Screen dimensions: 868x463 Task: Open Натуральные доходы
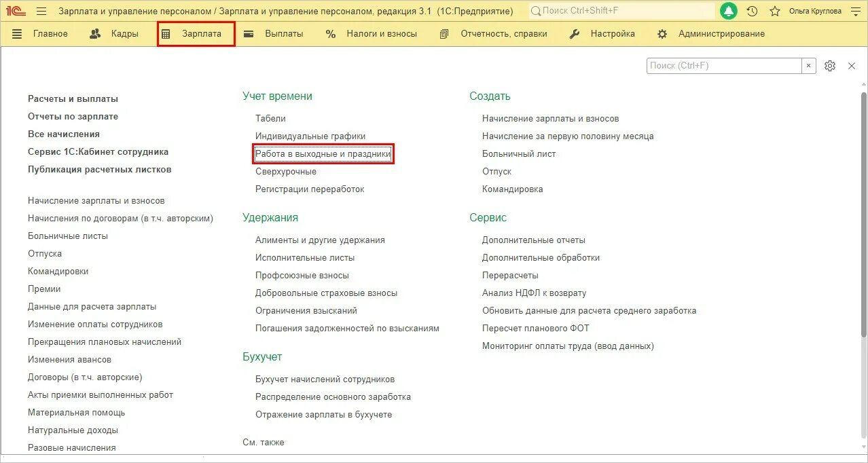(x=73, y=430)
